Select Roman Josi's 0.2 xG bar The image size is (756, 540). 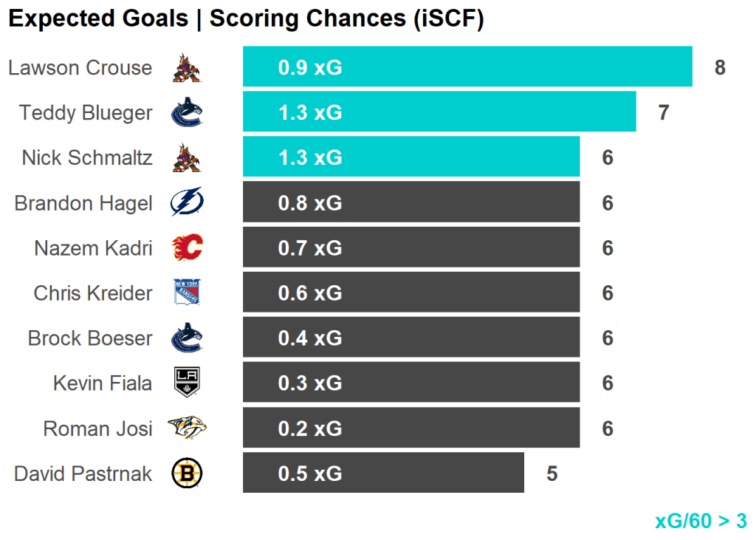[x=411, y=428]
